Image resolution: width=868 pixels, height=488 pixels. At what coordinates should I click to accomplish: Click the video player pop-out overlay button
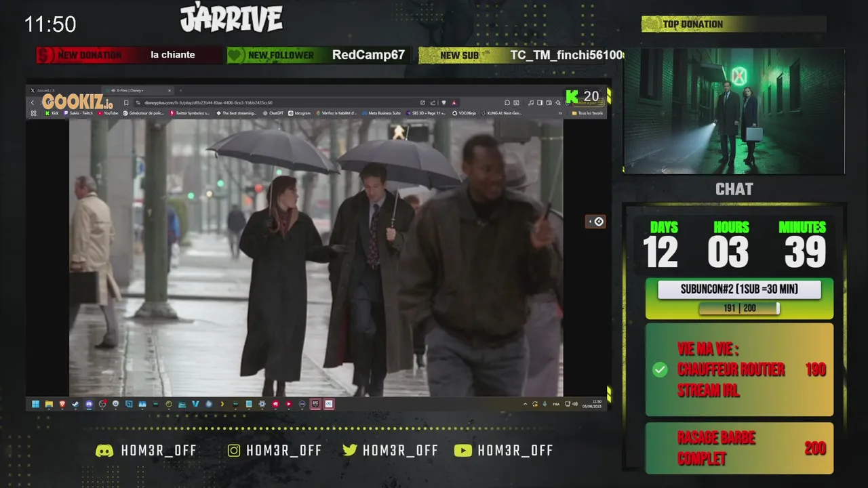click(x=595, y=222)
